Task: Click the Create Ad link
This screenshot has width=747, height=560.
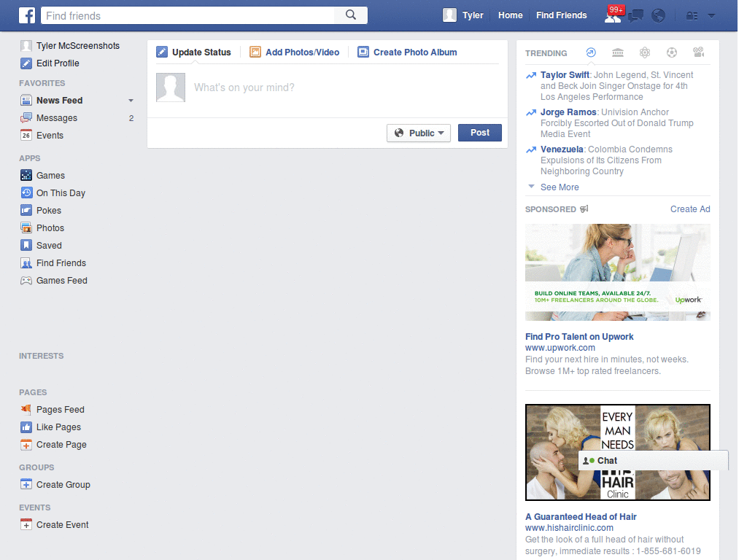Action: point(690,209)
